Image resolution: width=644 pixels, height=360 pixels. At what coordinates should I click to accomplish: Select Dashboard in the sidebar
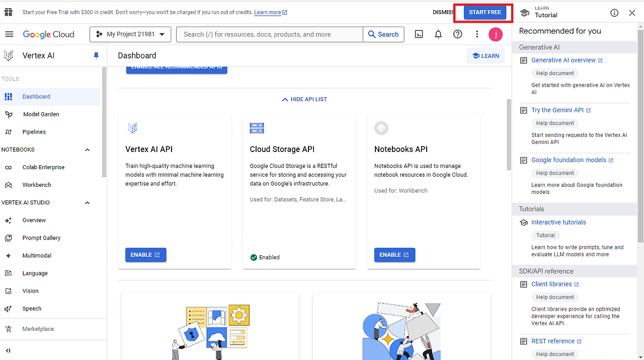(x=50, y=97)
